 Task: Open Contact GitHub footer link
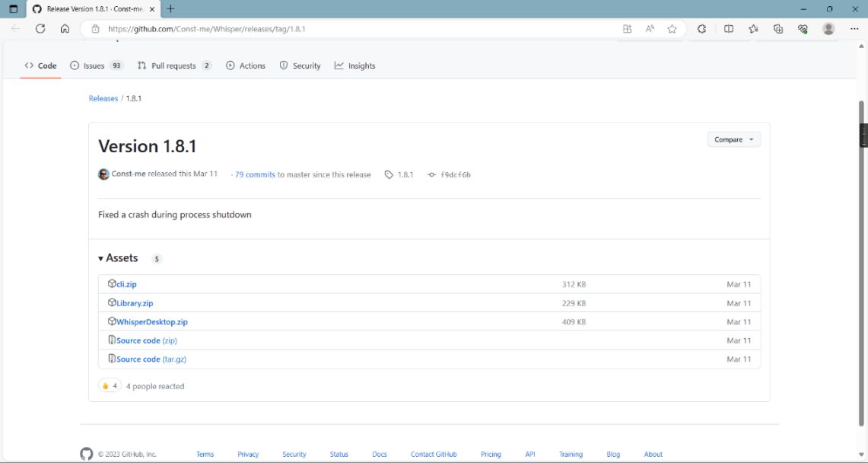[x=434, y=454]
